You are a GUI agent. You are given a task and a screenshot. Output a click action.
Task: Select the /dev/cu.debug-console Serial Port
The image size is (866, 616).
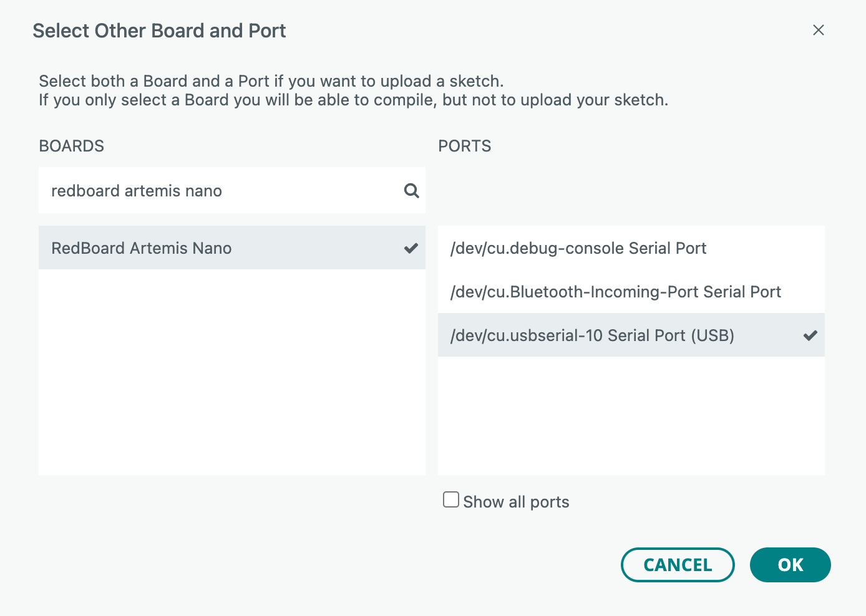[579, 248]
